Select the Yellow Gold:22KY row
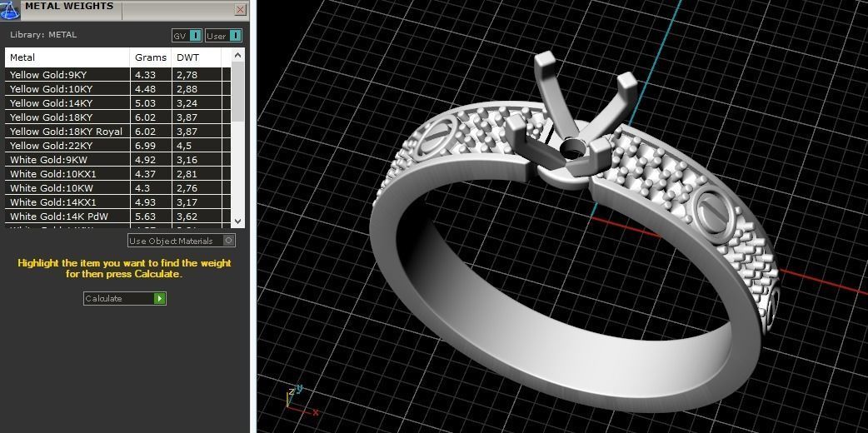868x433 pixels. coord(118,146)
